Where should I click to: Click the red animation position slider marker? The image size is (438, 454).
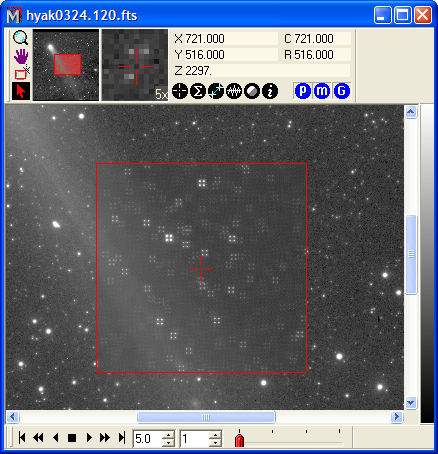[x=239, y=440]
